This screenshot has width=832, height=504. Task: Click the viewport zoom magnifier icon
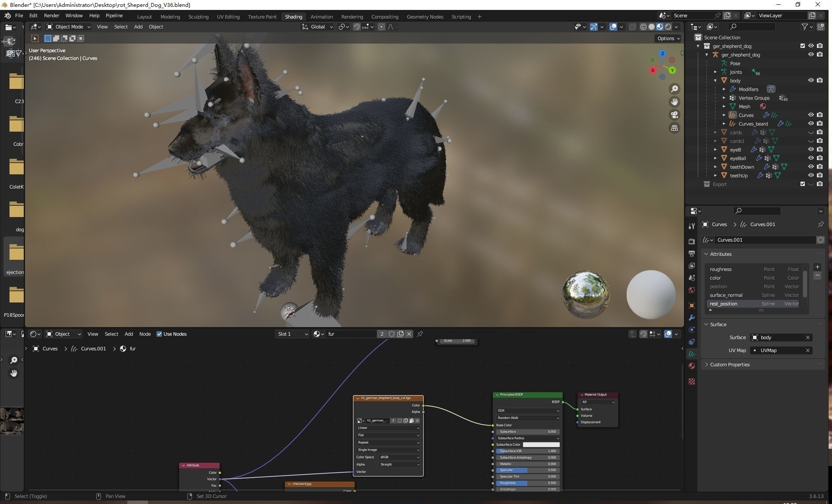(674, 89)
